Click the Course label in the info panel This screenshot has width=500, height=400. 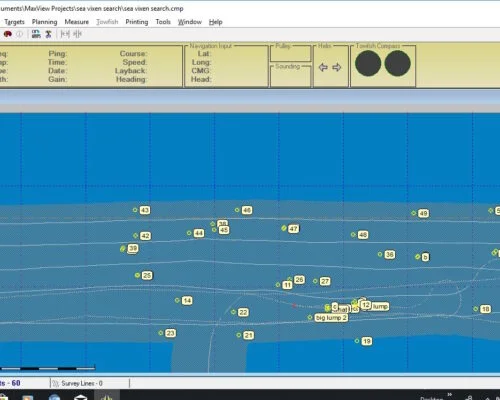tap(133, 54)
